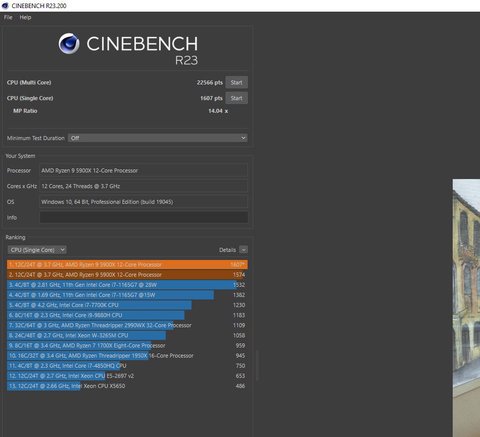480x437 pixels.
Task: Click the MP Ratio value 14.04 x
Action: 218,111
